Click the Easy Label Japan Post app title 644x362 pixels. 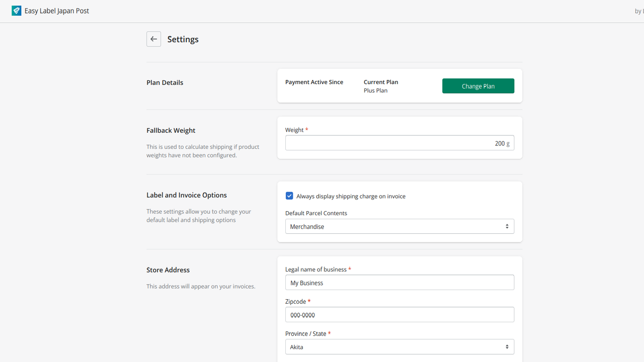pos(56,11)
